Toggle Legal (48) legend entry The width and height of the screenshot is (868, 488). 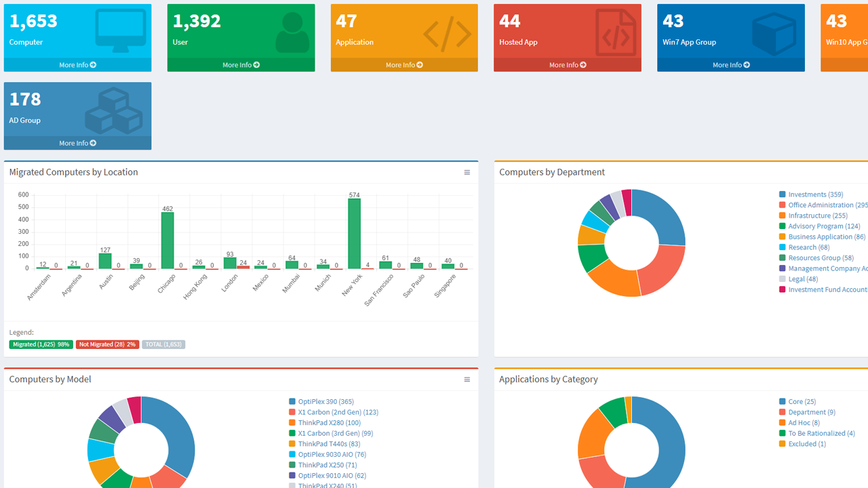(x=799, y=279)
